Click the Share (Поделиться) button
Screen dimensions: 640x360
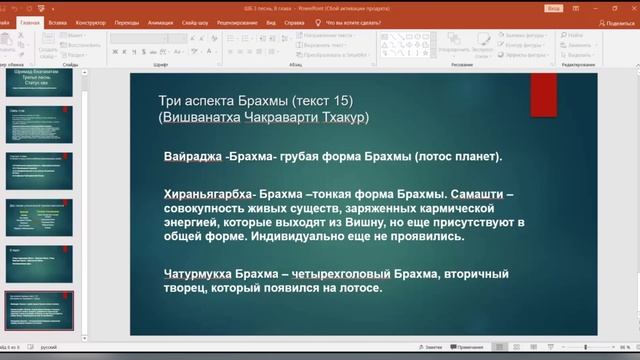[x=617, y=23]
